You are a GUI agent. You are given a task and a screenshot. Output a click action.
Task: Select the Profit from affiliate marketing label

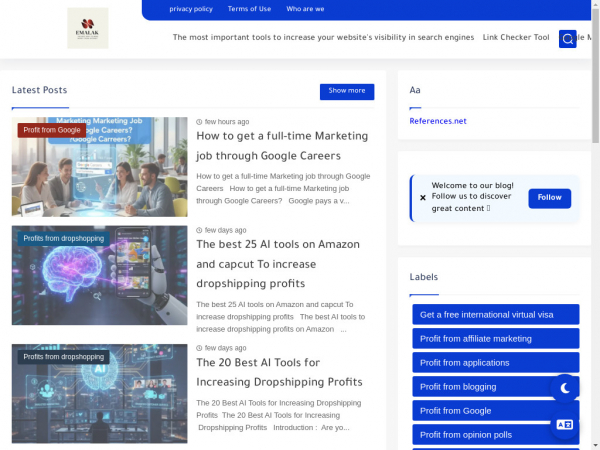[495, 338]
